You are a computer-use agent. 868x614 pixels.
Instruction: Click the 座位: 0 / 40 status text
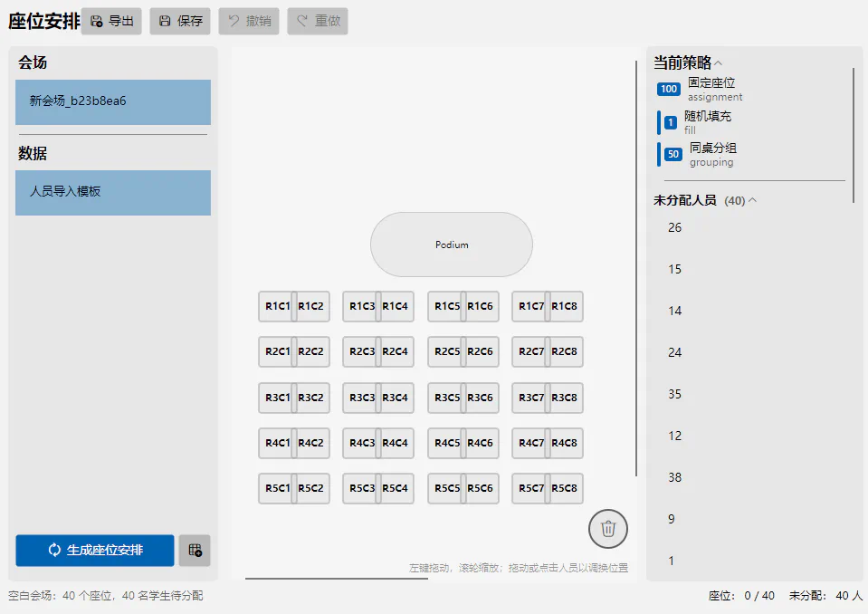pos(741,596)
